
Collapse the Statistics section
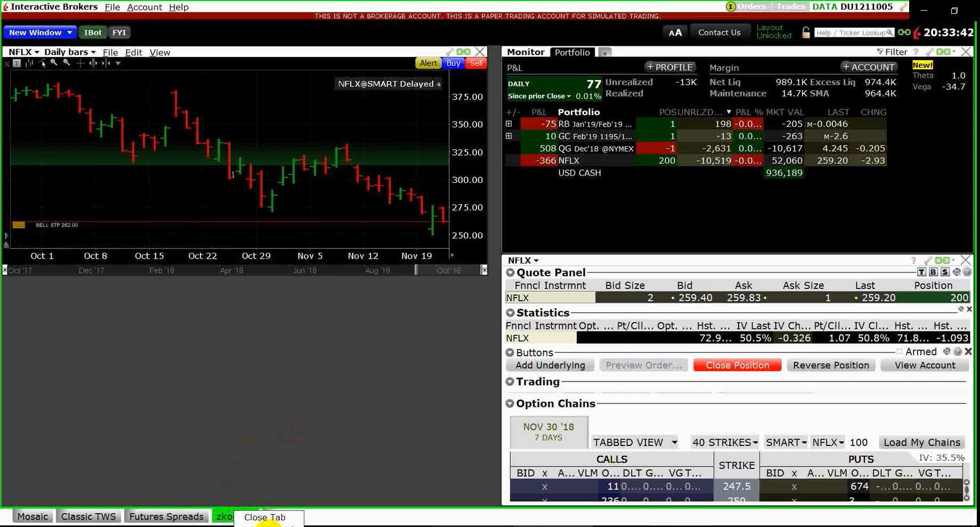pyautogui.click(x=510, y=313)
